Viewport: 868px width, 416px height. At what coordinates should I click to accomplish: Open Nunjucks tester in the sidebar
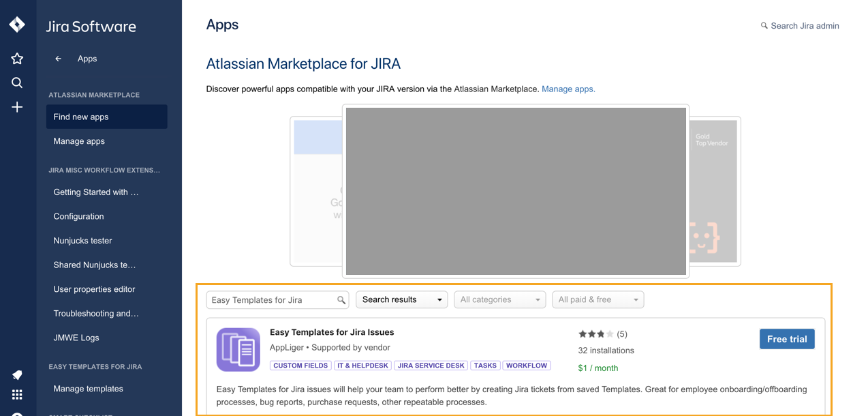[82, 241]
